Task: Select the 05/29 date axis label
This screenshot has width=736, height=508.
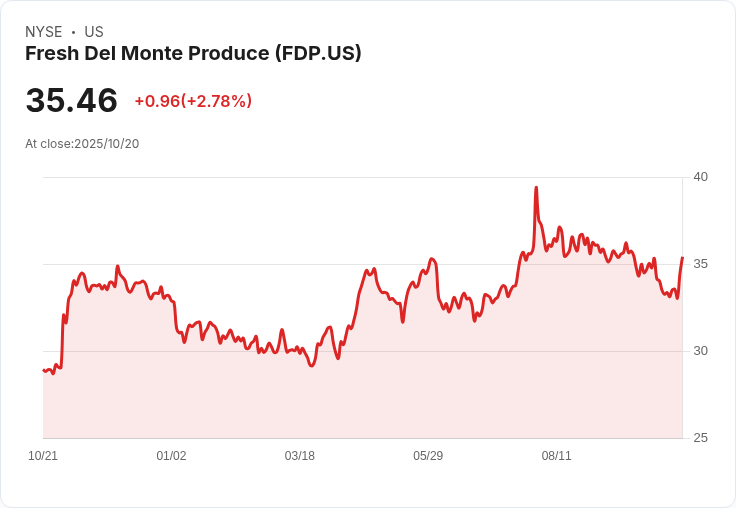Action: (428, 456)
